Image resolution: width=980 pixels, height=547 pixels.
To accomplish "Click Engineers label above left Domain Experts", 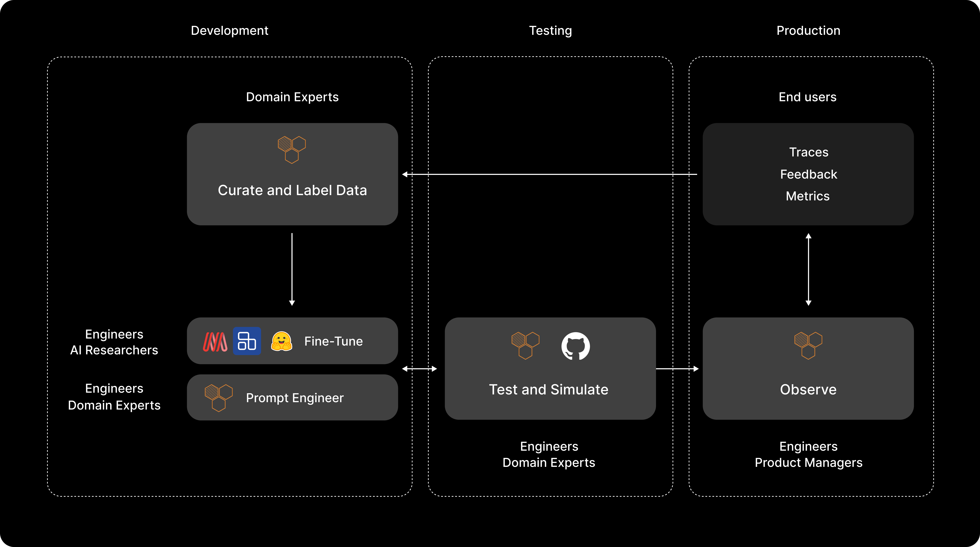I will (114, 389).
